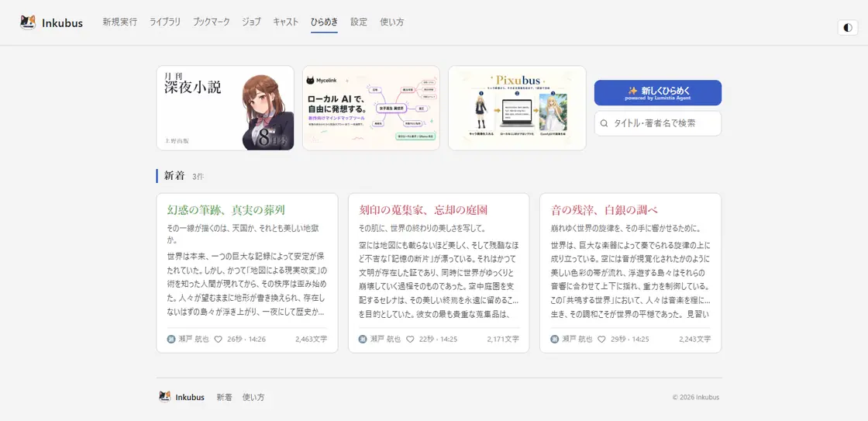This screenshot has width=868, height=421.
Task: Click author avatar on 音の残滓 card
Action: pos(555,339)
